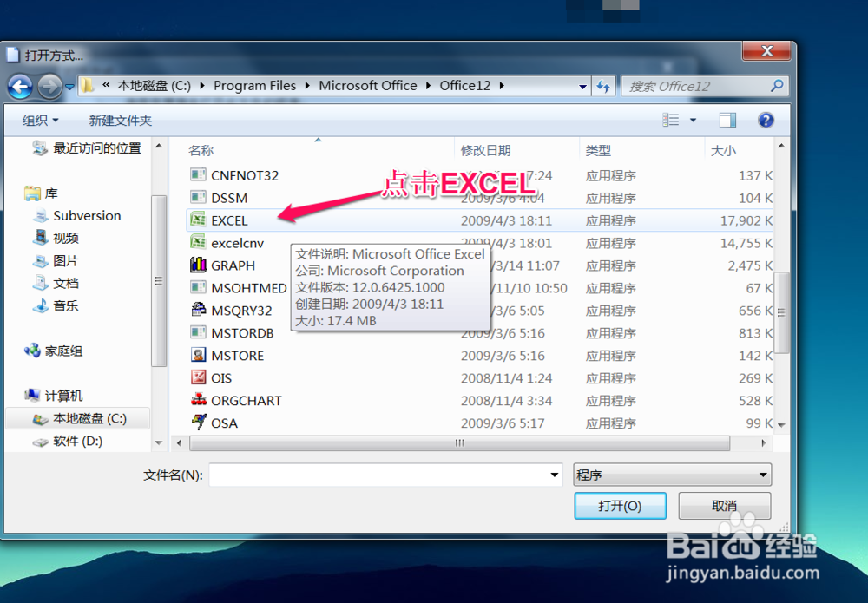This screenshot has width=868, height=603.
Task: Select the GRAPH application icon
Action: click(198, 265)
